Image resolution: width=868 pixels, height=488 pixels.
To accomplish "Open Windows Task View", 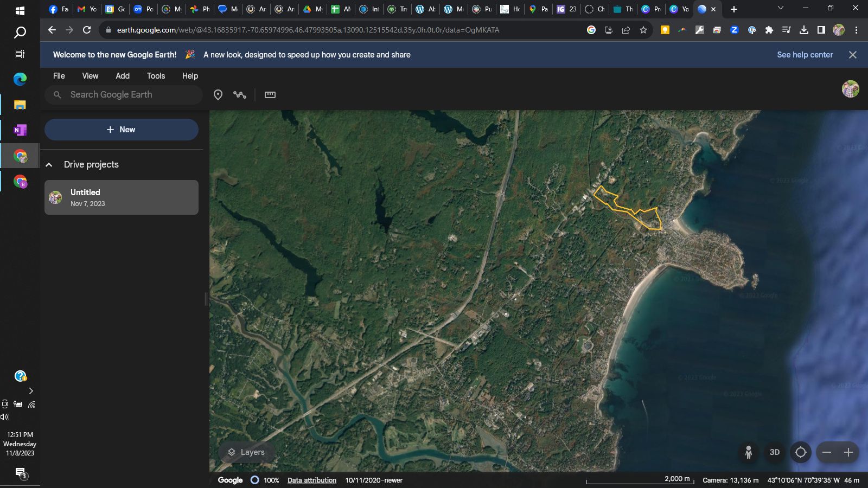I will tap(20, 54).
